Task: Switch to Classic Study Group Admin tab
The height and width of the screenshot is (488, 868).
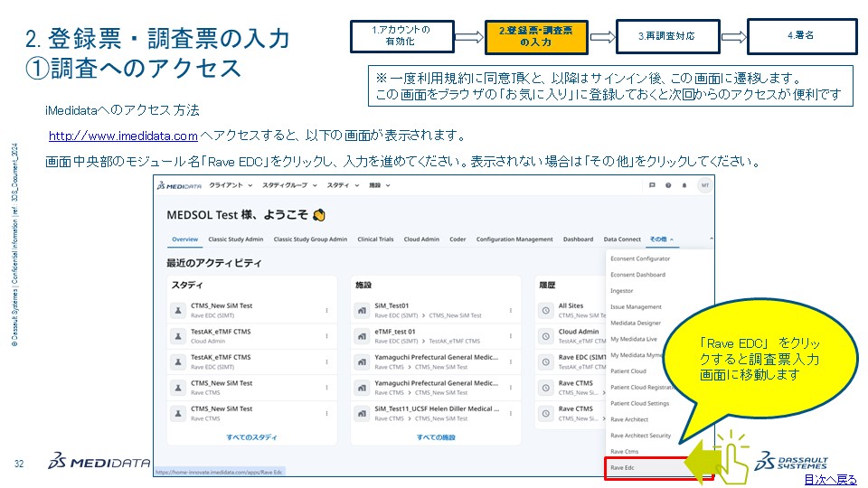Action: point(310,239)
